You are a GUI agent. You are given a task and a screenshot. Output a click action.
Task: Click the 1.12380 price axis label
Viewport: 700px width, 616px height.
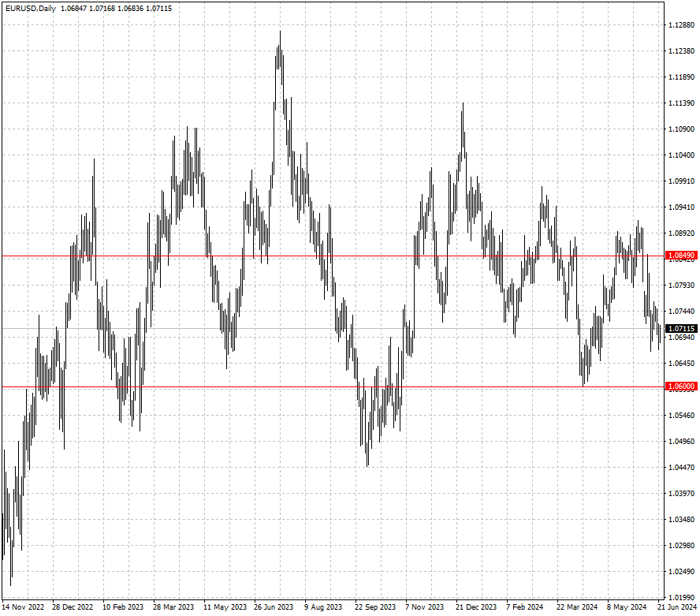point(681,51)
